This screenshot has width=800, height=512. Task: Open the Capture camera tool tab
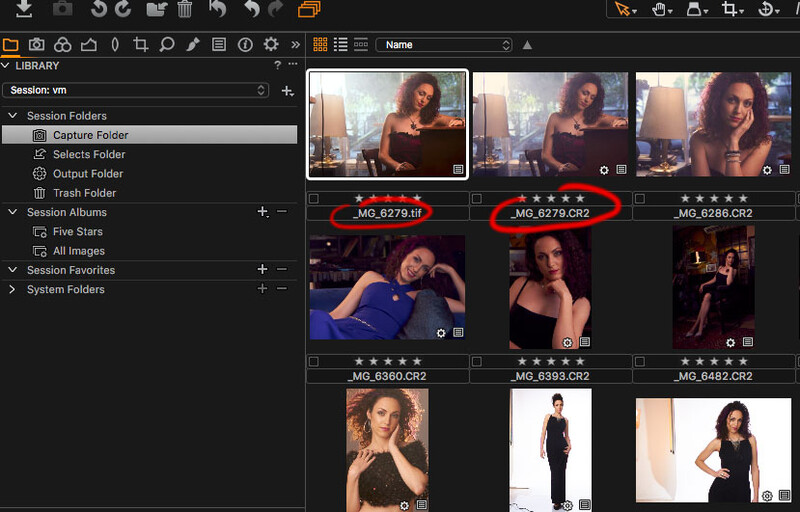point(36,45)
